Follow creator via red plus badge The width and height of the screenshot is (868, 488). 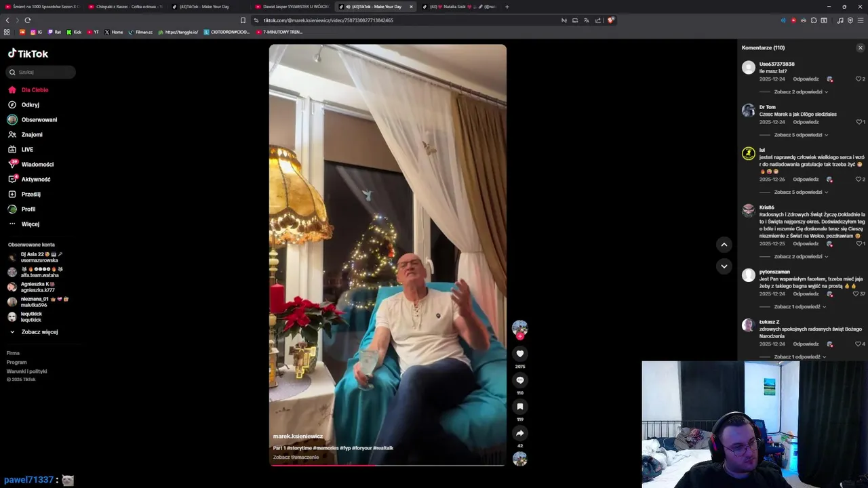click(520, 335)
